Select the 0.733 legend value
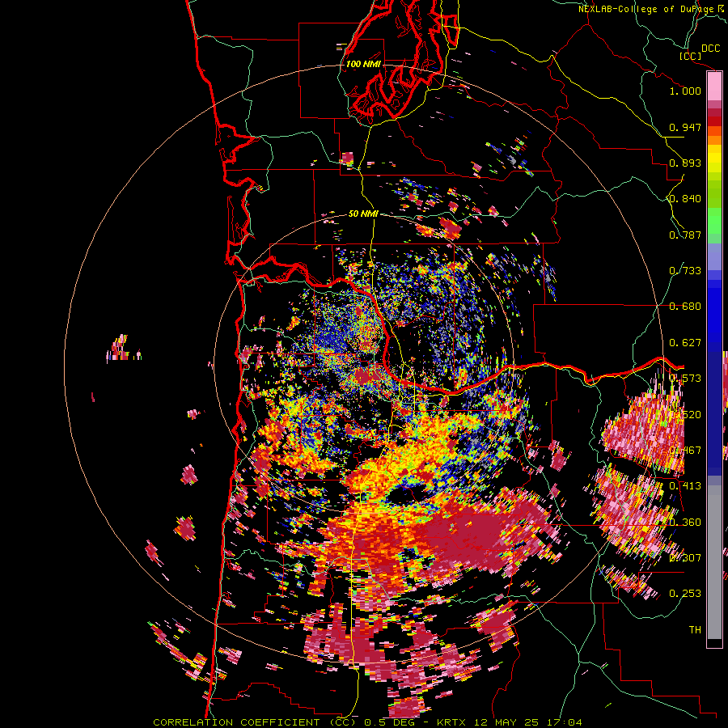This screenshot has width=728, height=728. [x=685, y=271]
